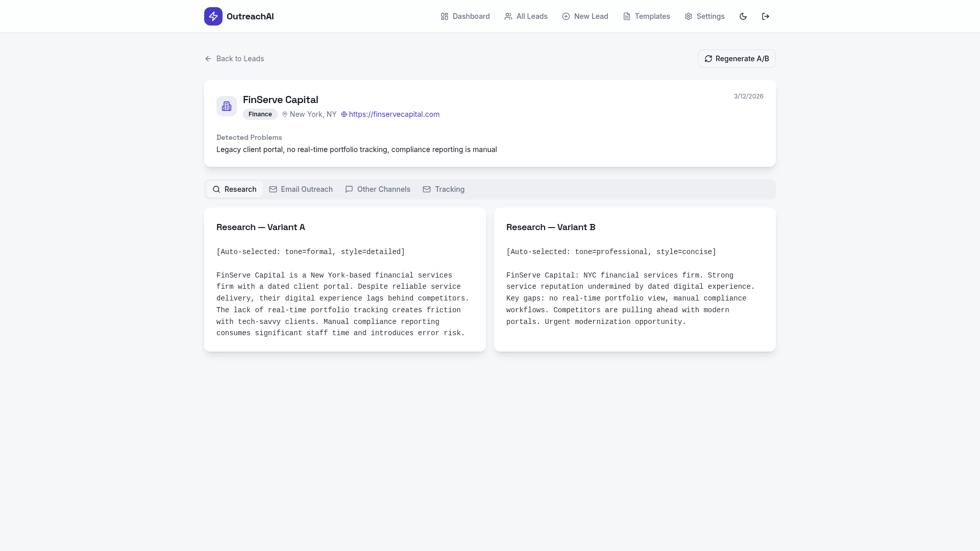Click the legacy client portal problems text
980x551 pixels.
click(x=357, y=149)
